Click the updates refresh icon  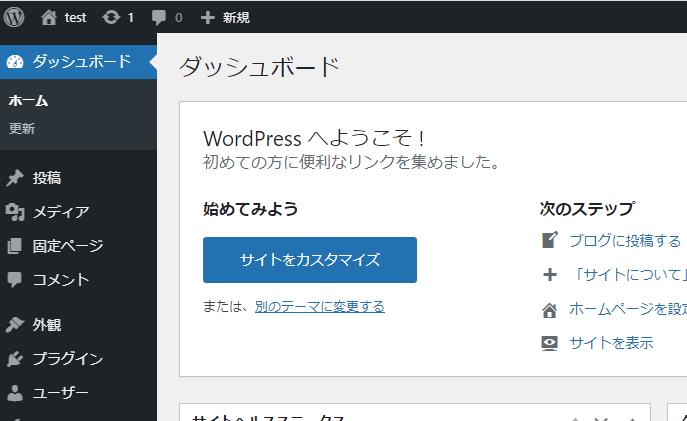111,18
